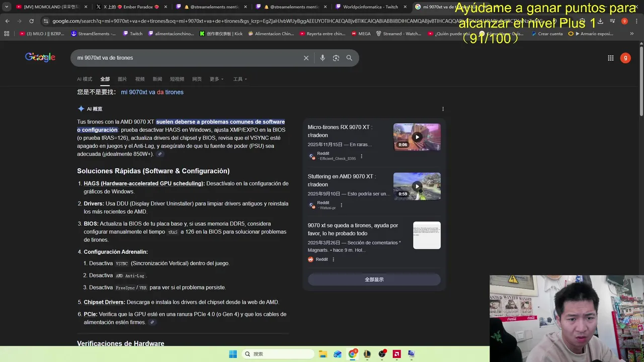
Task: Switch to the 网页 web tab
Action: 197,79
